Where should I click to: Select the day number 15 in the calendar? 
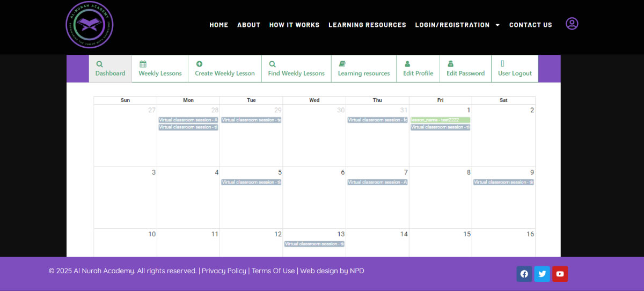(x=467, y=234)
